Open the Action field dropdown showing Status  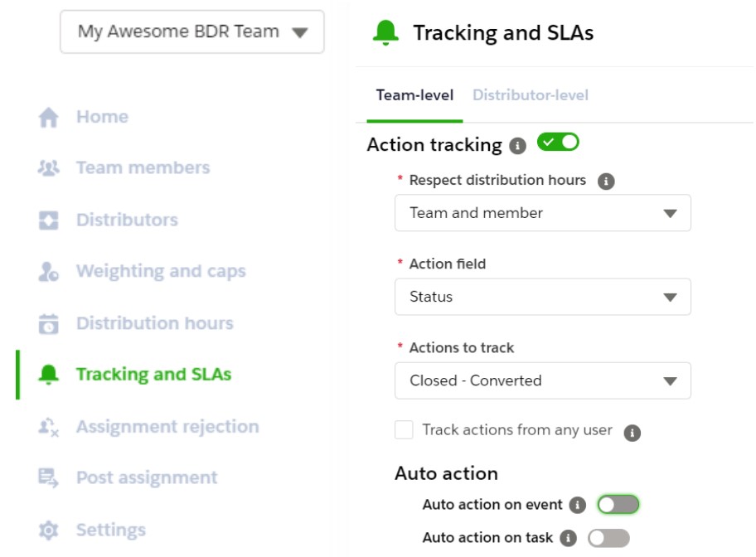(x=542, y=297)
